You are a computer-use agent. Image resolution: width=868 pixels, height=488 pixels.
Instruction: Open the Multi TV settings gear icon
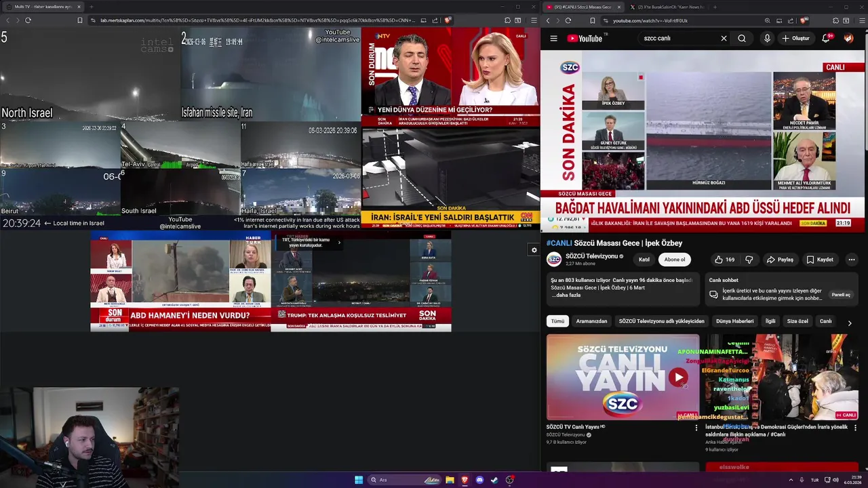pos(534,250)
